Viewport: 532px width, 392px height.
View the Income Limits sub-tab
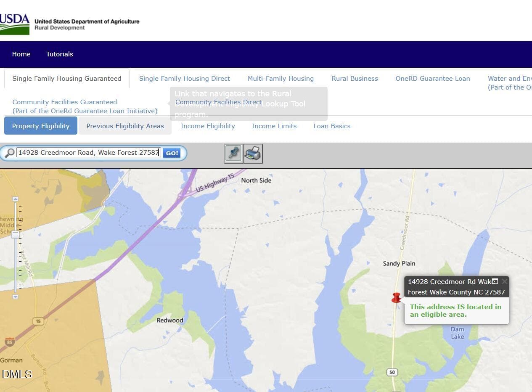click(x=274, y=126)
